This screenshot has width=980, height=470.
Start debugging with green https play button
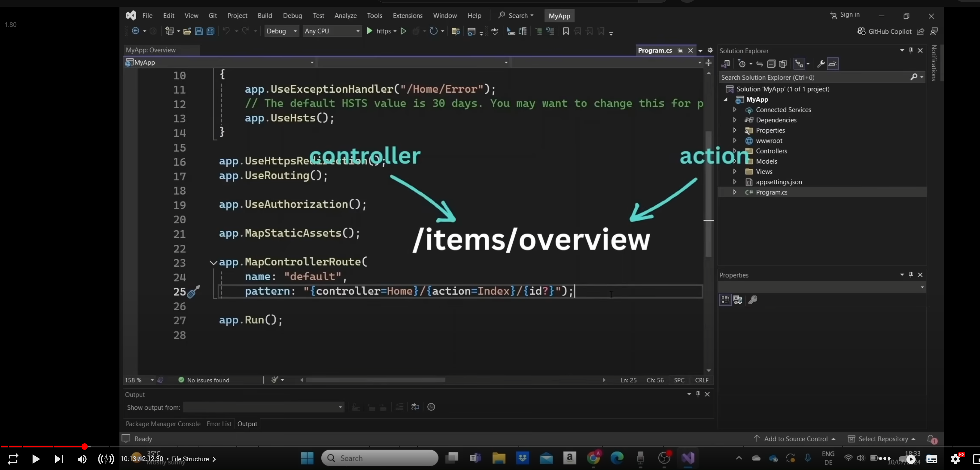tap(369, 31)
